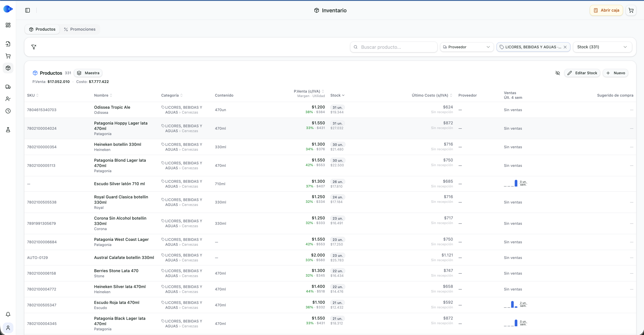Select product Royal Guard Clasica botellin 330ml
This screenshot has width=644, height=335.
point(121,200)
